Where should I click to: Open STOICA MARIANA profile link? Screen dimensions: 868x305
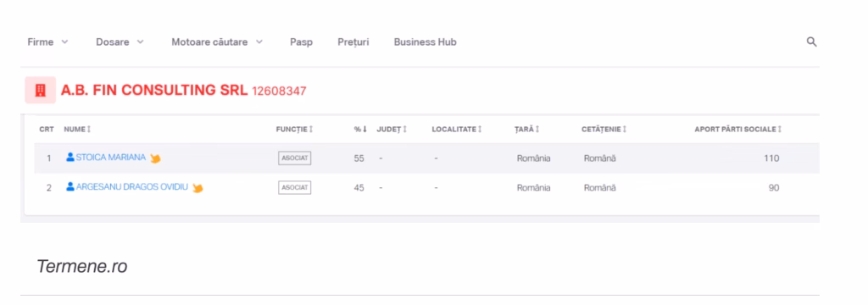111,158
